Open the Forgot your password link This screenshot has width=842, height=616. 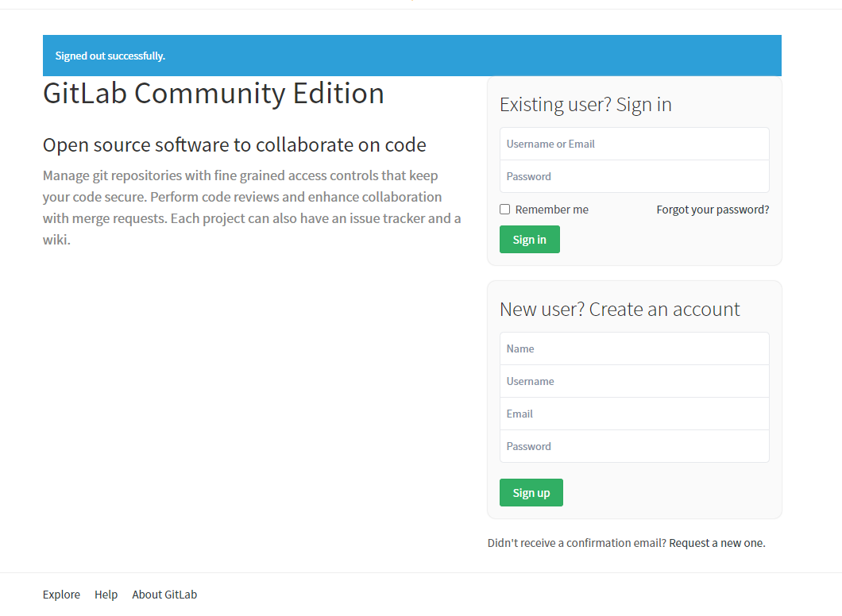(713, 210)
